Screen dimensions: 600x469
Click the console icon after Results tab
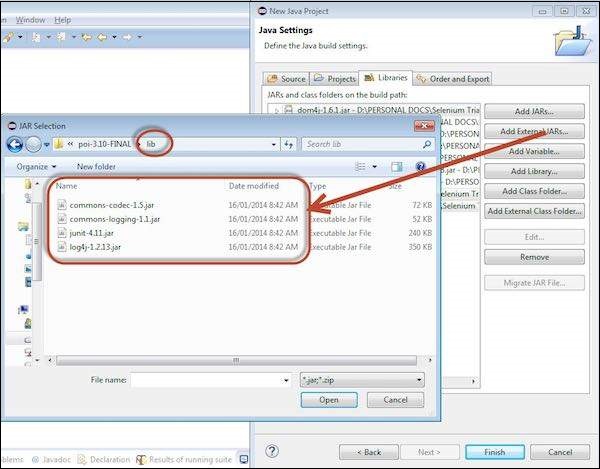(x=244, y=459)
